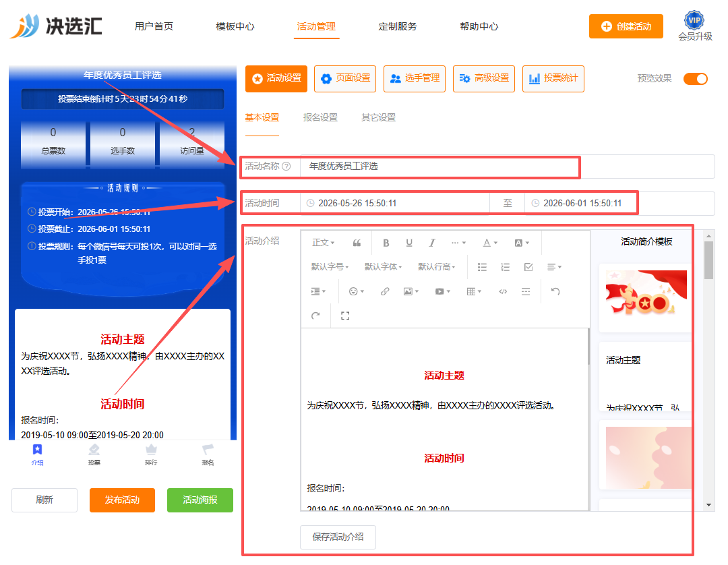
Task: Open the 正文 heading style dropdown
Action: point(323,243)
